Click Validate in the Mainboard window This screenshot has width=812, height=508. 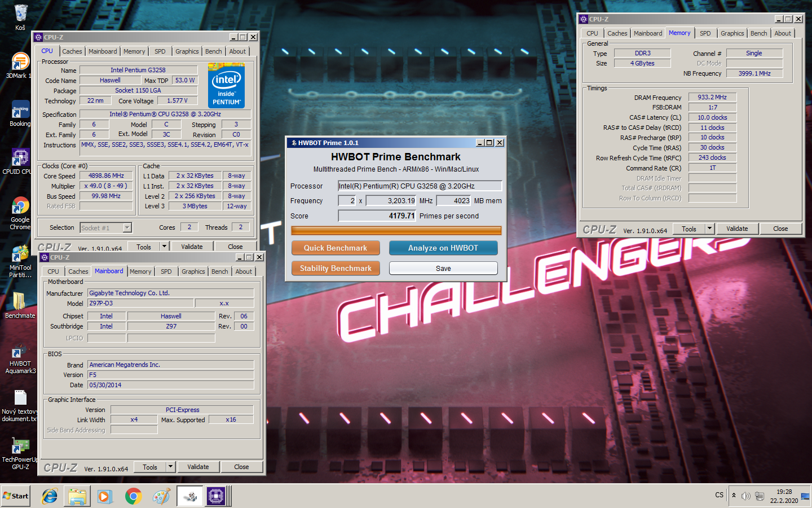point(198,467)
